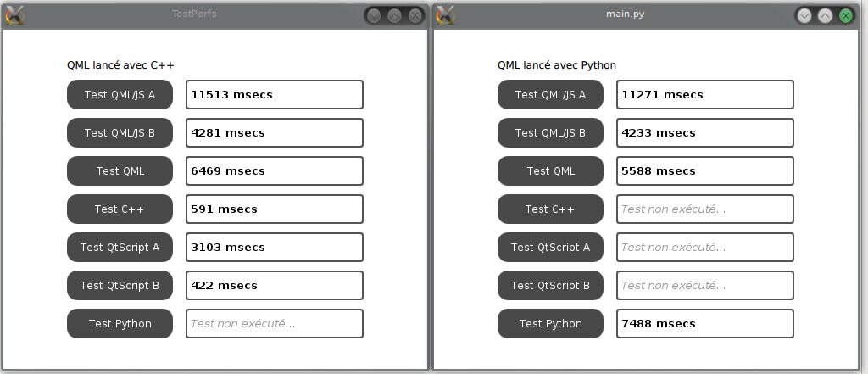Viewport: 868px width, 374px height.
Task: Select the 7488 msecs result field
Action: 704,324
